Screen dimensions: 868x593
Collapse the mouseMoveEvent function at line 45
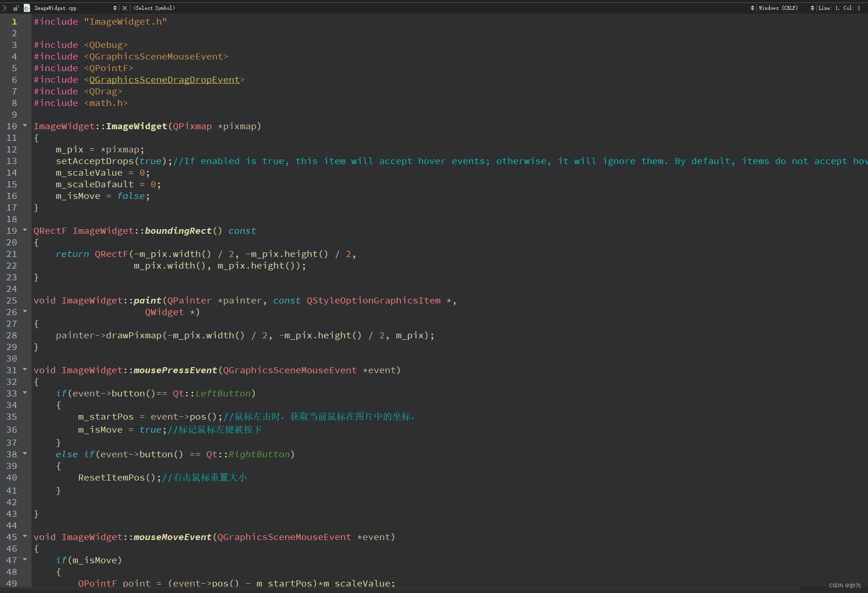coord(25,537)
